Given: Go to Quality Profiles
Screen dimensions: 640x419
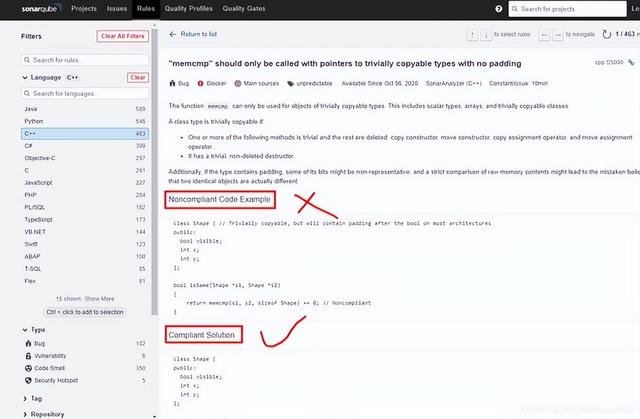Looking at the screenshot, I should click(x=189, y=9).
